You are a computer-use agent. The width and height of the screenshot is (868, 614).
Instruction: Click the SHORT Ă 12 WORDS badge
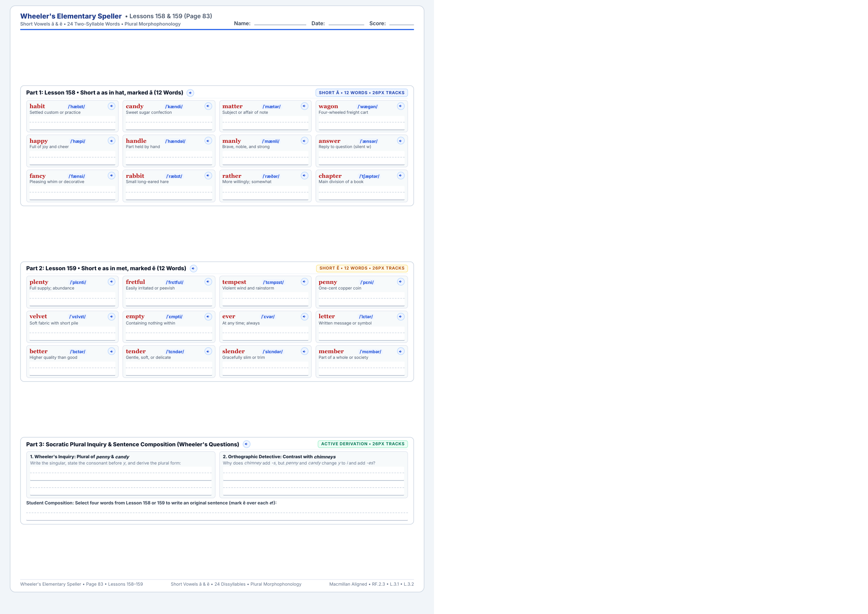[362, 93]
